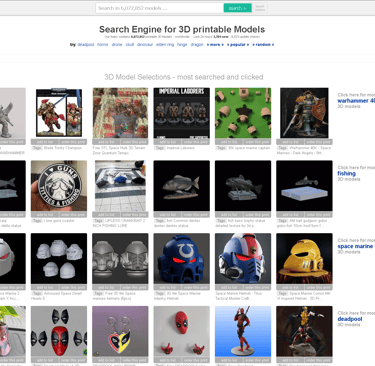Try the 'hinge' suggested search link
The image size is (375, 366).
pyautogui.click(x=182, y=45)
